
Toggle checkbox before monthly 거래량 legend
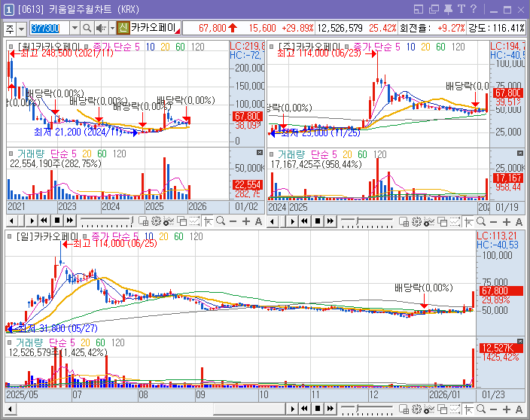11,154
